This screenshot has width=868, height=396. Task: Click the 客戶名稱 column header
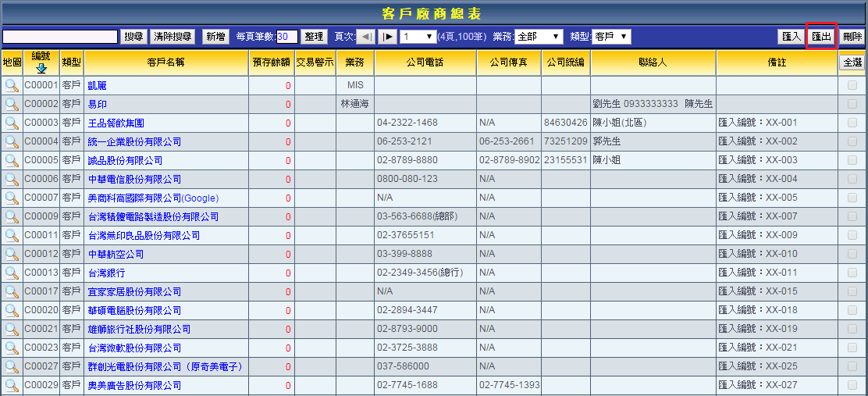pyautogui.click(x=165, y=62)
